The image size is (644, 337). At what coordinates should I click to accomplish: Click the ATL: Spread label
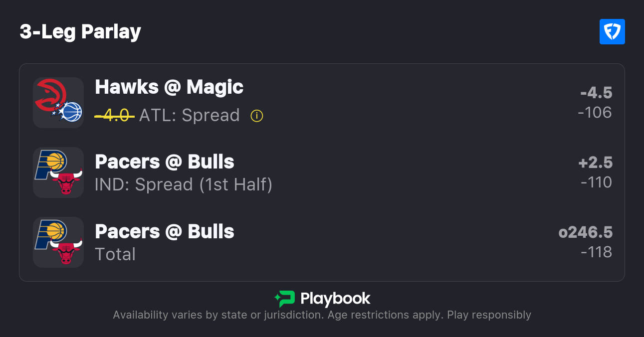pos(190,116)
